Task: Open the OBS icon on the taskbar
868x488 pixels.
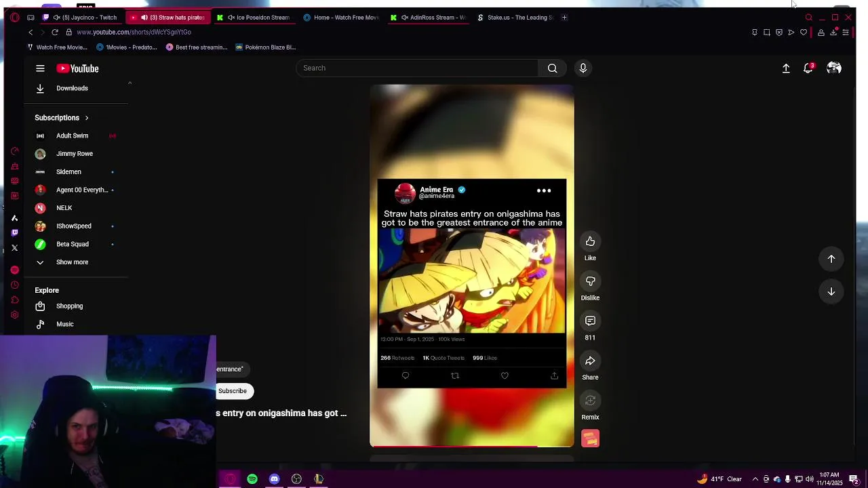Action: pos(296,479)
